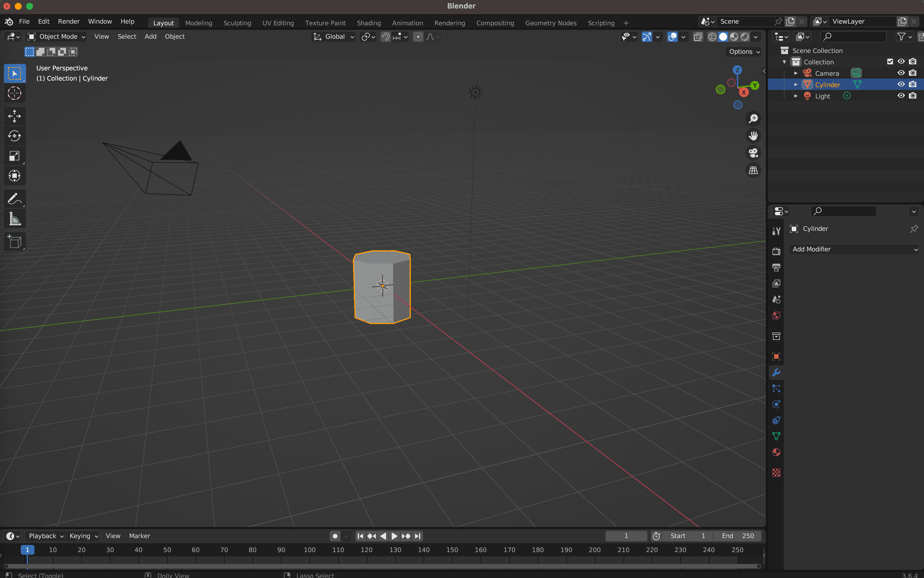Expand the Light item in outliner
The height and width of the screenshot is (578, 924).
pyautogui.click(x=796, y=96)
